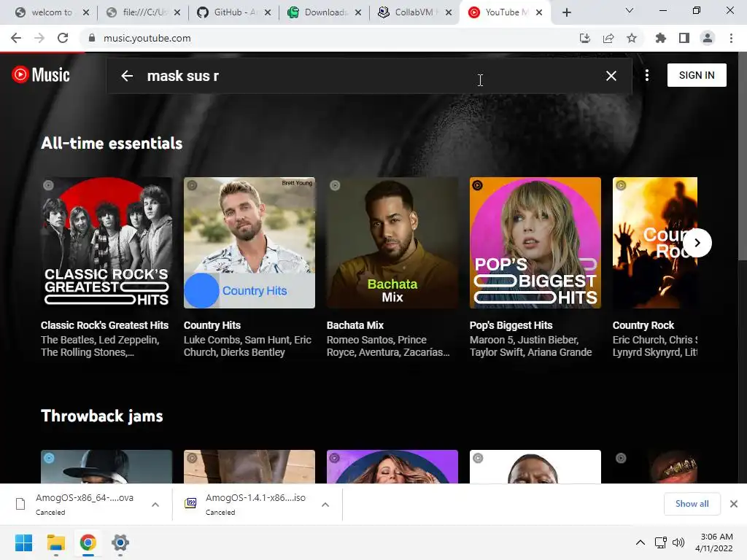Open the Chrome extensions puzzle icon
747x560 pixels.
point(661,38)
